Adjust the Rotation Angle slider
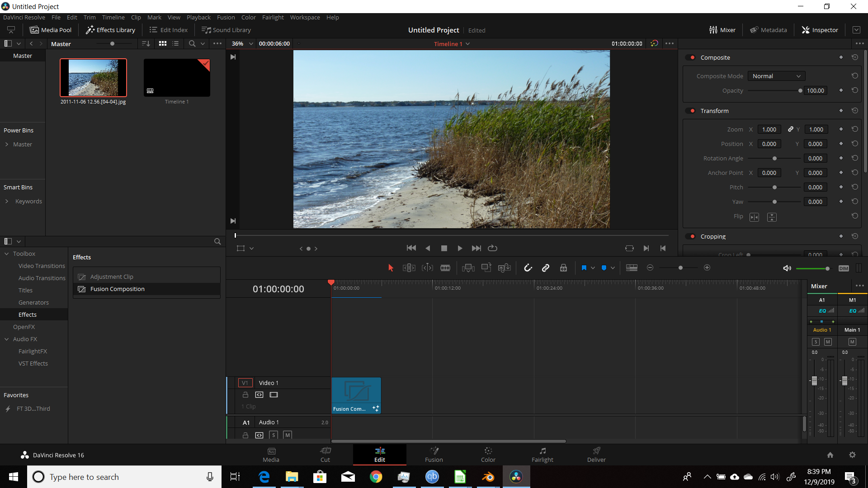868x488 pixels. tap(775, 159)
